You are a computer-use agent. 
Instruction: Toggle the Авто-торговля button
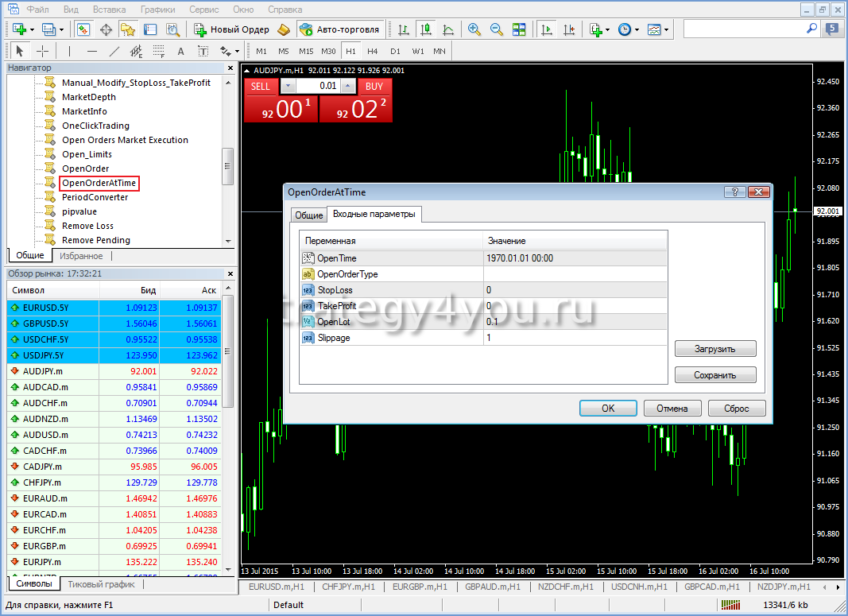point(339,29)
